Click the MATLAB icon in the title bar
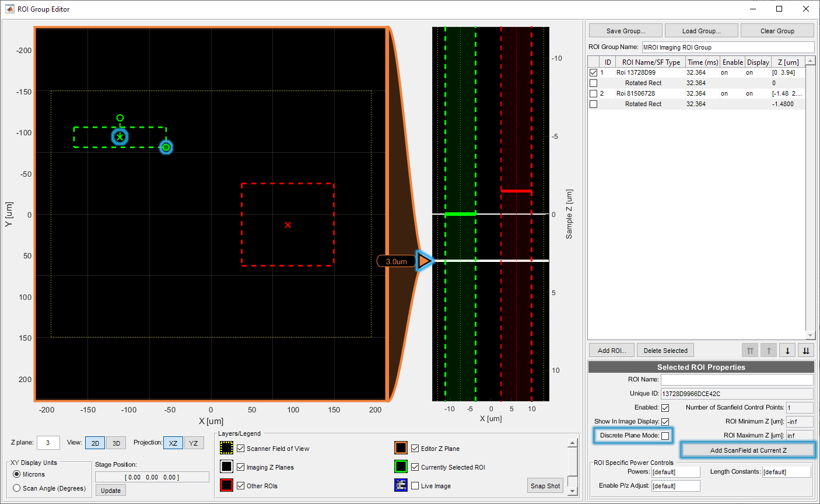This screenshot has width=820, height=504. [9, 9]
